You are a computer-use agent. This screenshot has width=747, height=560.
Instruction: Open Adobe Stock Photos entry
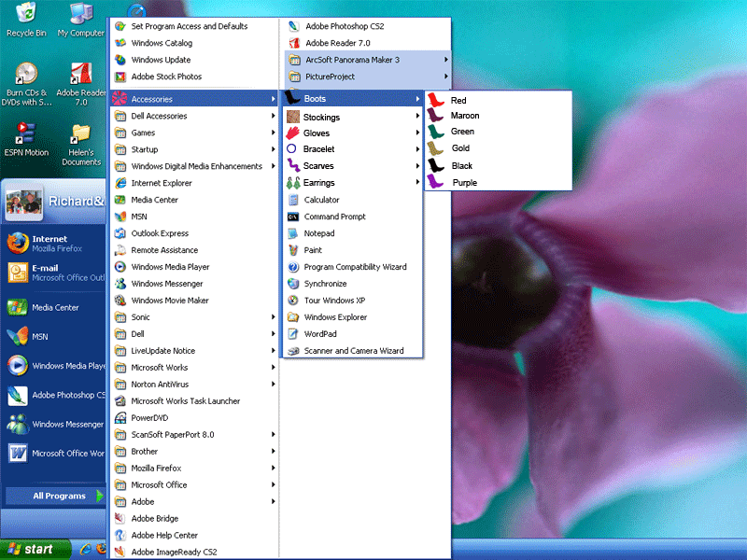tap(194, 77)
